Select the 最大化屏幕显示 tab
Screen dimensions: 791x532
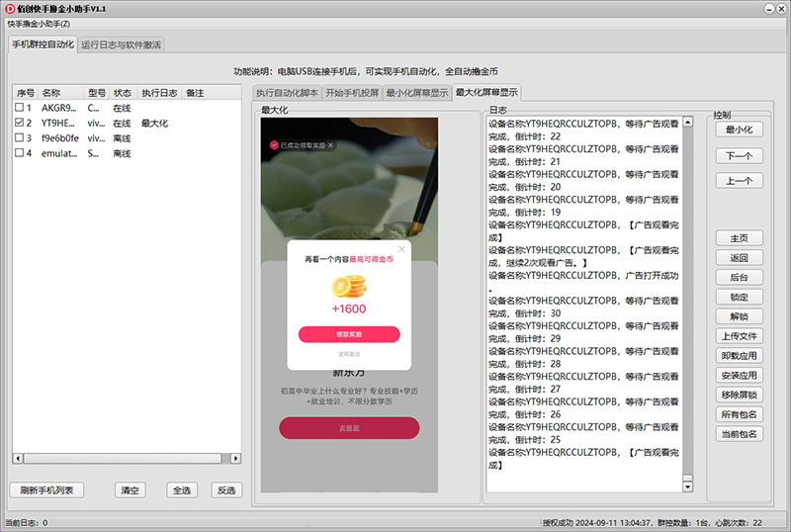[x=486, y=92]
